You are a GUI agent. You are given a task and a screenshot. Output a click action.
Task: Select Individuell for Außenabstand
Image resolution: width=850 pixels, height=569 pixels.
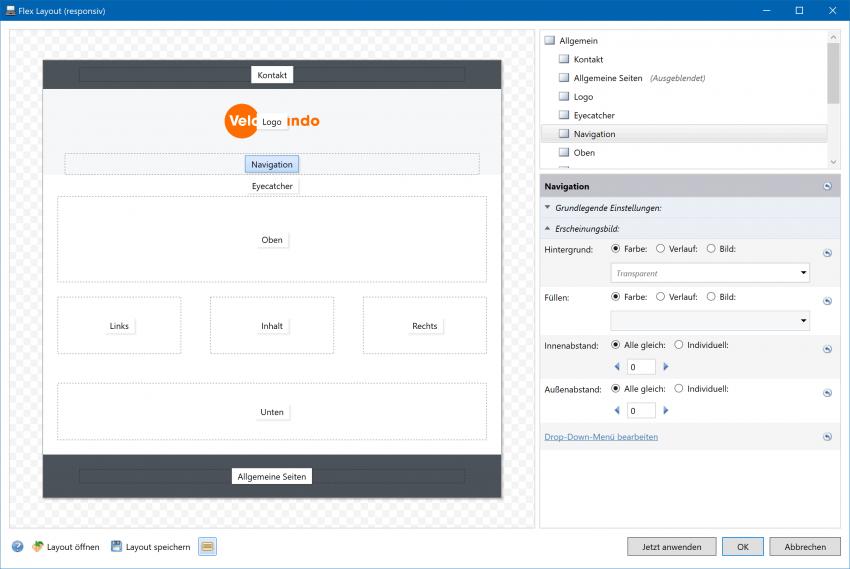coord(679,389)
